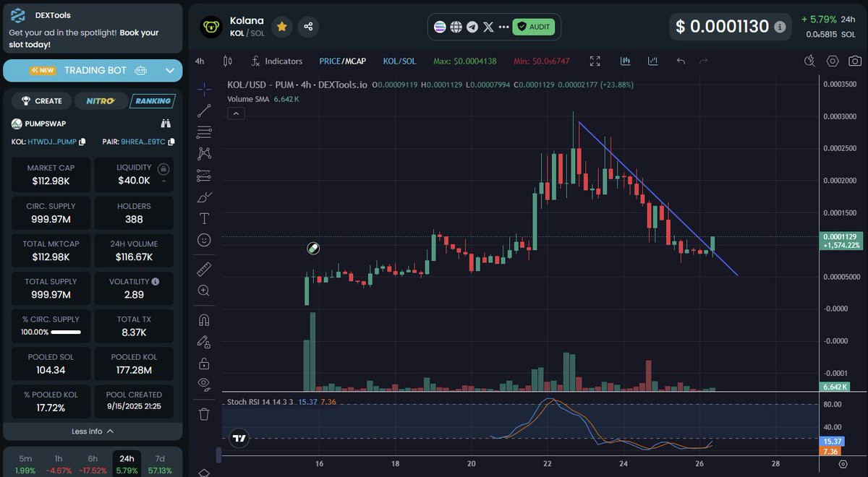Collapse the chart legend arrow button

click(x=236, y=113)
